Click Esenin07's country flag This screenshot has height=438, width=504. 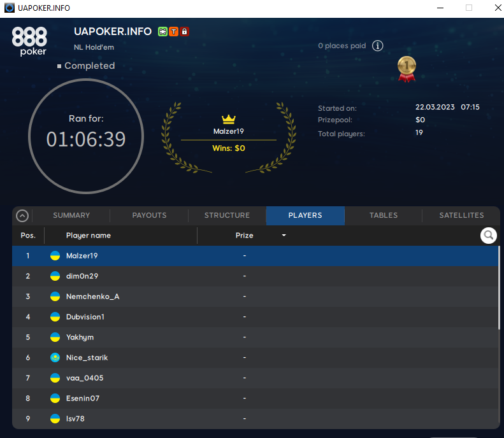55,398
